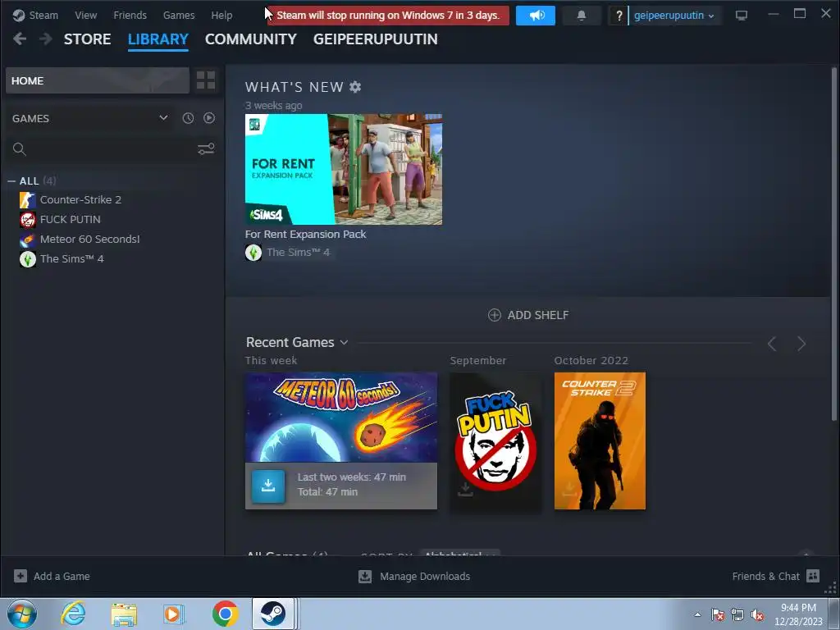
Task: Click the HOME button in sidebar
Action: tap(98, 80)
